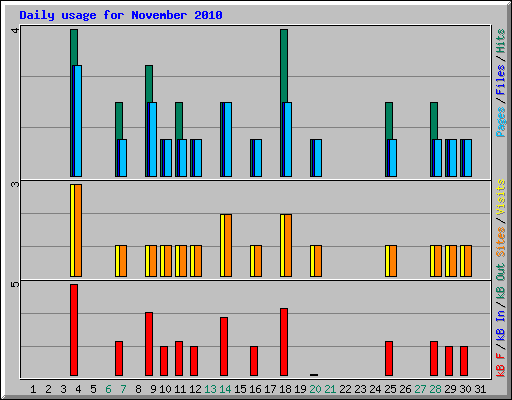Click day label 31 on the axis
Screen dimensions: 512x400
click(x=480, y=389)
